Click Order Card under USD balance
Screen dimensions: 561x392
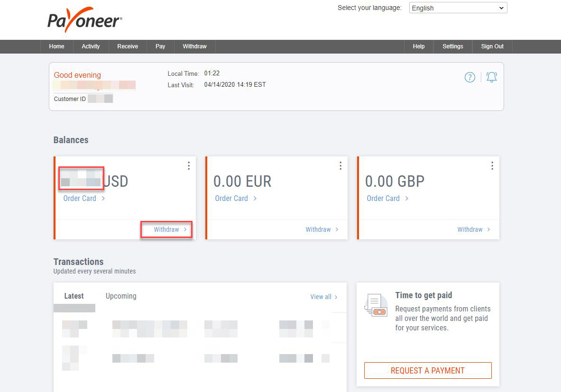coord(84,199)
